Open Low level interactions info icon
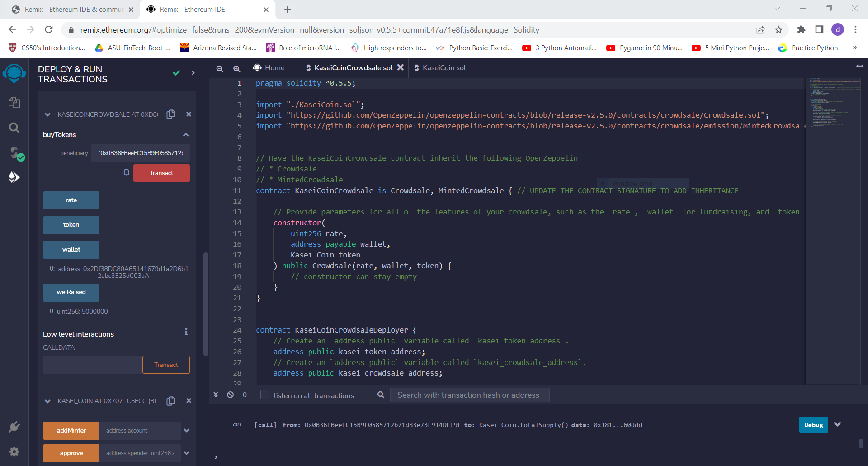 click(x=186, y=332)
